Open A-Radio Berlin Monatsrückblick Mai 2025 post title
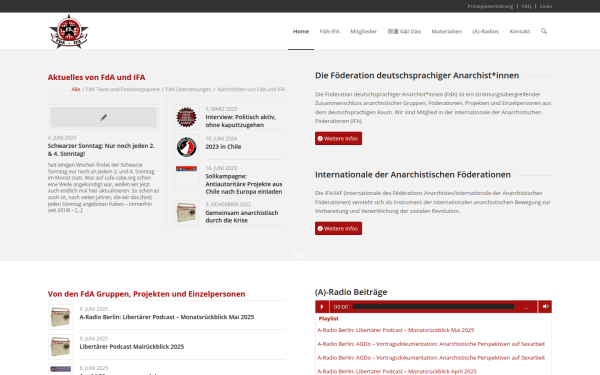Viewport: 600px width, 375px height. pos(167,317)
